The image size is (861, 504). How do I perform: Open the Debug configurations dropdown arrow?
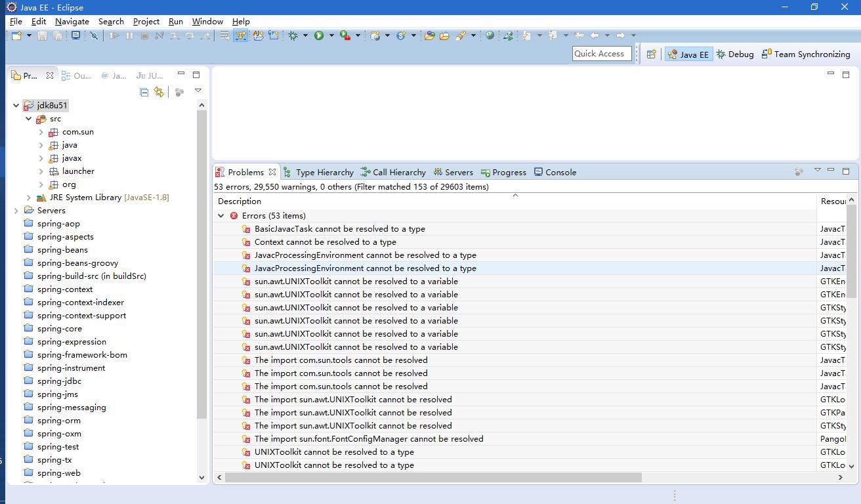tap(304, 35)
